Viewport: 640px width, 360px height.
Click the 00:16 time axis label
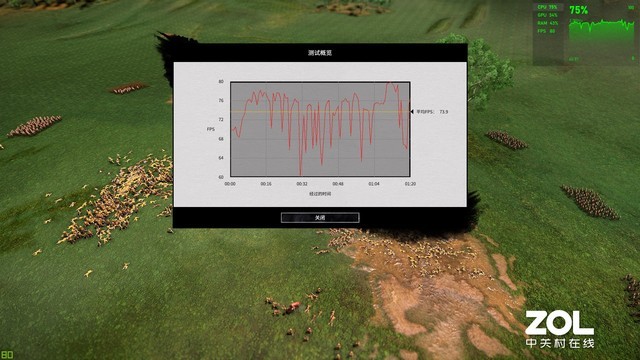pos(266,184)
